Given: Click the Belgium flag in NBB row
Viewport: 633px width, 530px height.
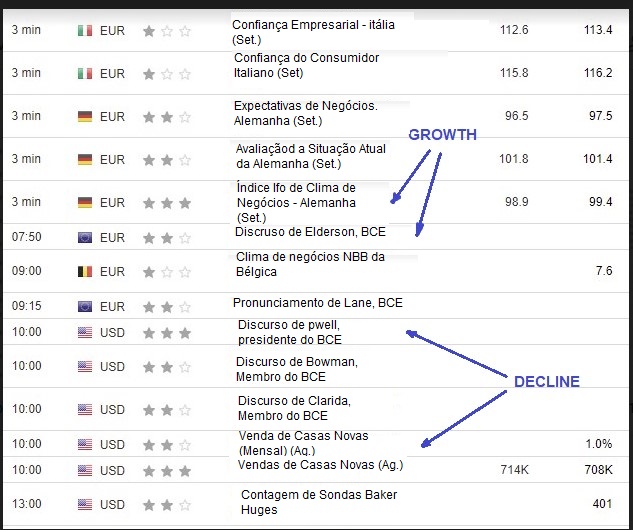Looking at the screenshot, I should 85,272.
